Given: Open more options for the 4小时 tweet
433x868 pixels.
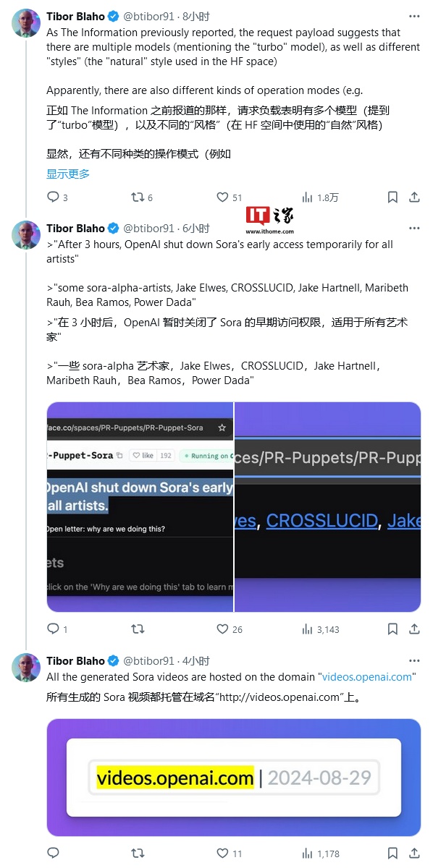Looking at the screenshot, I should pyautogui.click(x=414, y=660).
